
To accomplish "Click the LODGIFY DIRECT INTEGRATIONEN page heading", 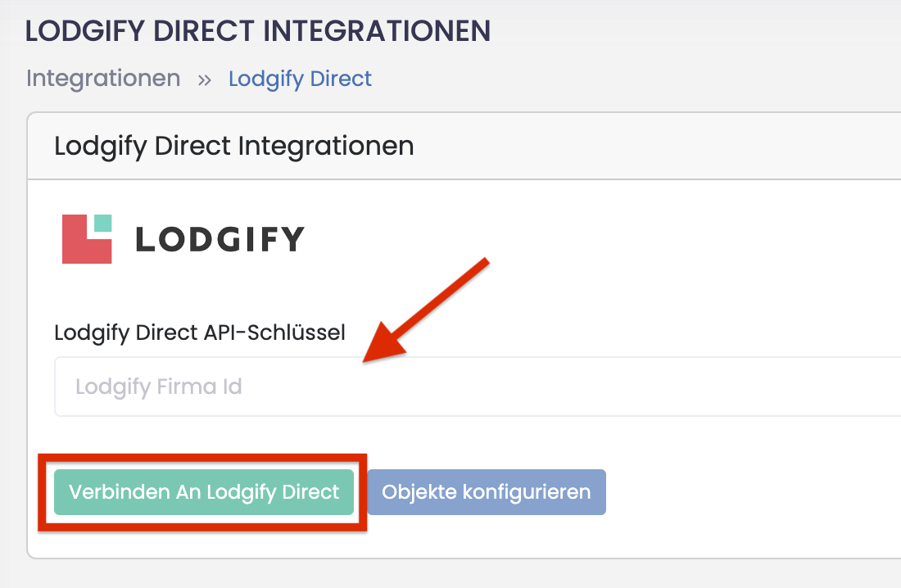I will pos(258,30).
